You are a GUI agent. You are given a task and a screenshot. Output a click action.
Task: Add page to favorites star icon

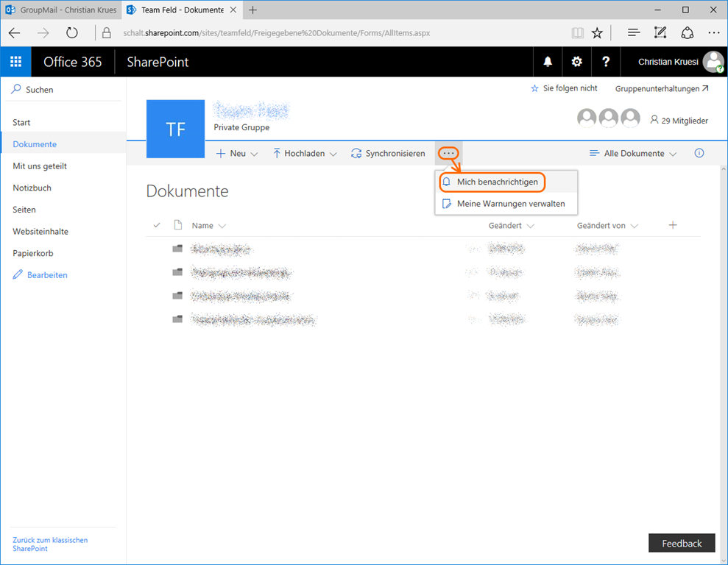tap(597, 32)
